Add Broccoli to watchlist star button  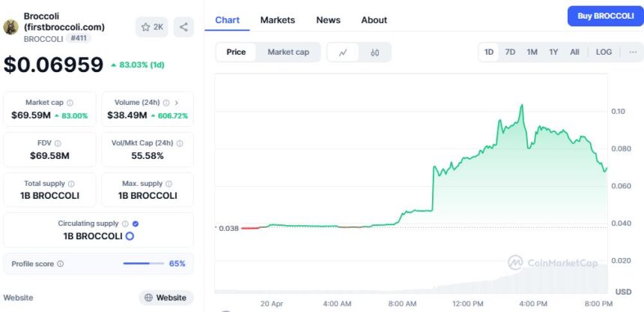151,27
